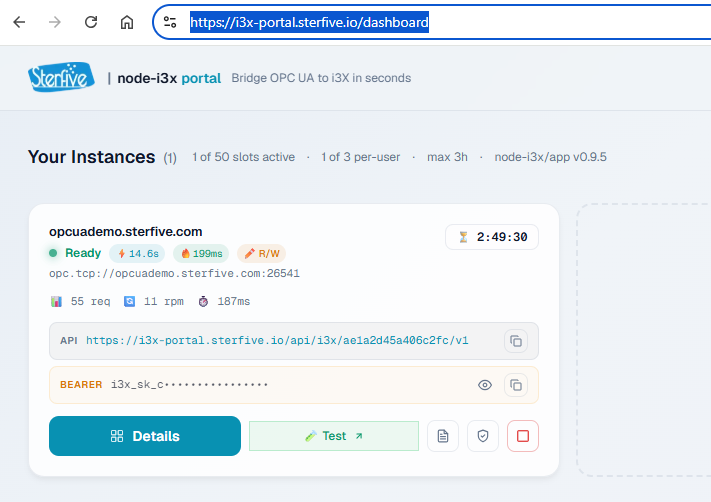Click the API endpoint link

coord(277,341)
